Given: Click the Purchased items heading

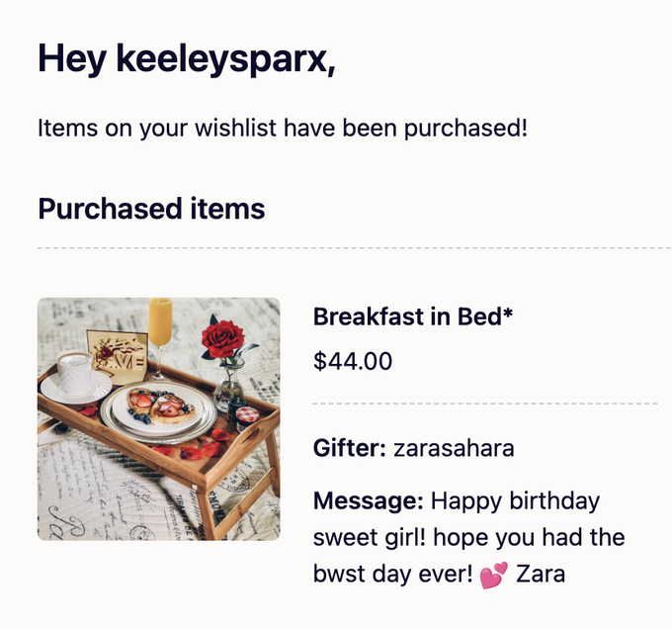Looking at the screenshot, I should [151, 209].
